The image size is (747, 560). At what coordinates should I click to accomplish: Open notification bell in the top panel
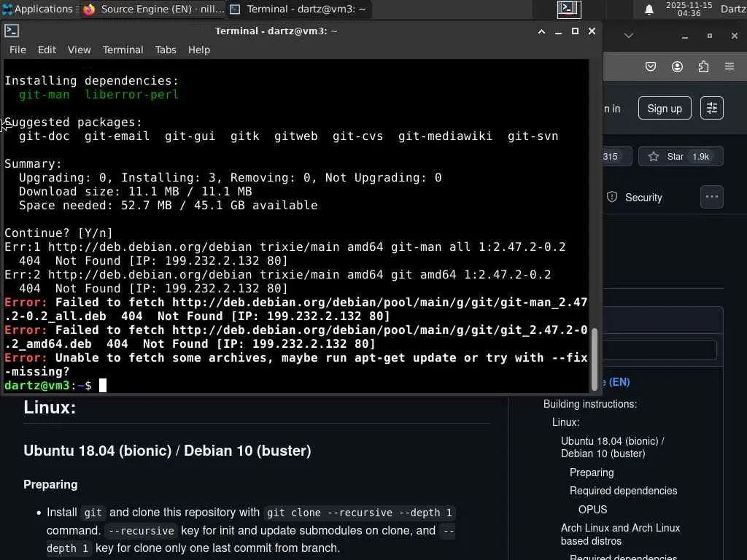pyautogui.click(x=649, y=9)
